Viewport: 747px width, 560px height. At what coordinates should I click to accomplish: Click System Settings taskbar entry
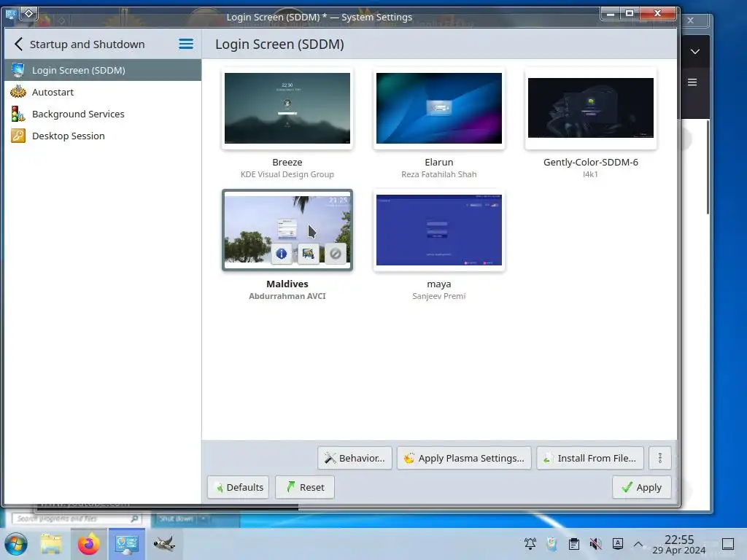(x=126, y=543)
